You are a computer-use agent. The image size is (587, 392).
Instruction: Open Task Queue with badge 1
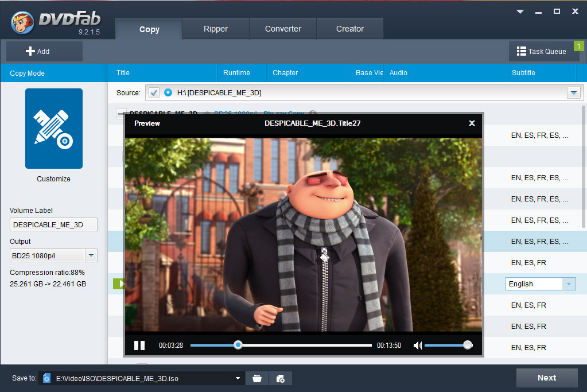pyautogui.click(x=543, y=51)
